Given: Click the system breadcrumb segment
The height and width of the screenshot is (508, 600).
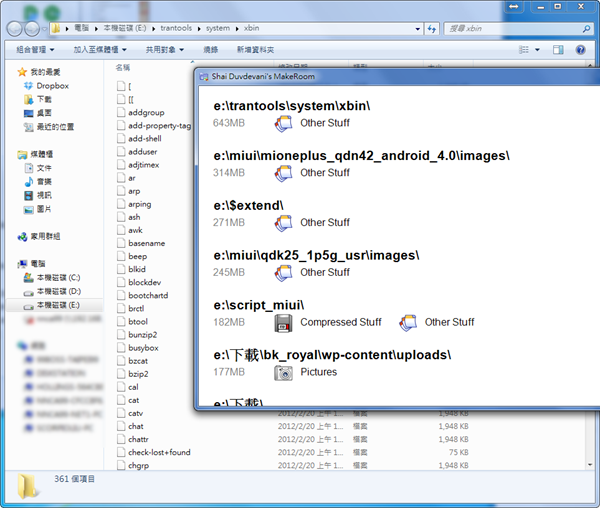Looking at the screenshot, I should (218, 28).
